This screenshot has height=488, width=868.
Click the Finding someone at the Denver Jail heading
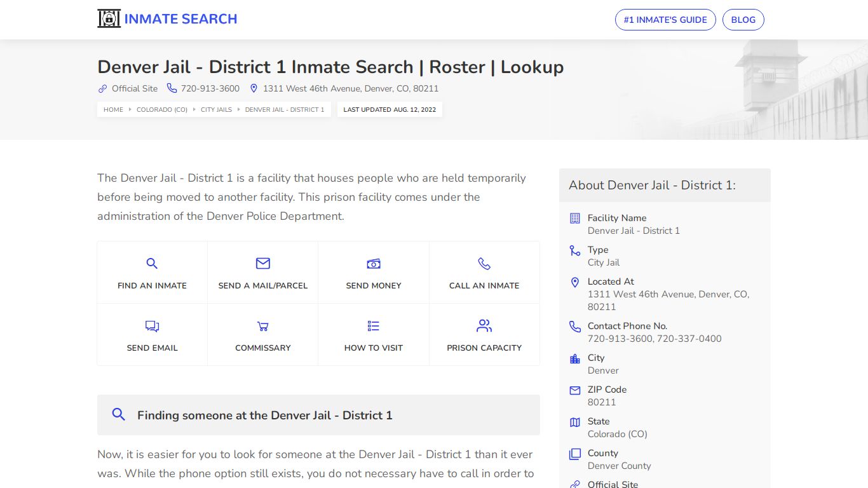pos(265,415)
